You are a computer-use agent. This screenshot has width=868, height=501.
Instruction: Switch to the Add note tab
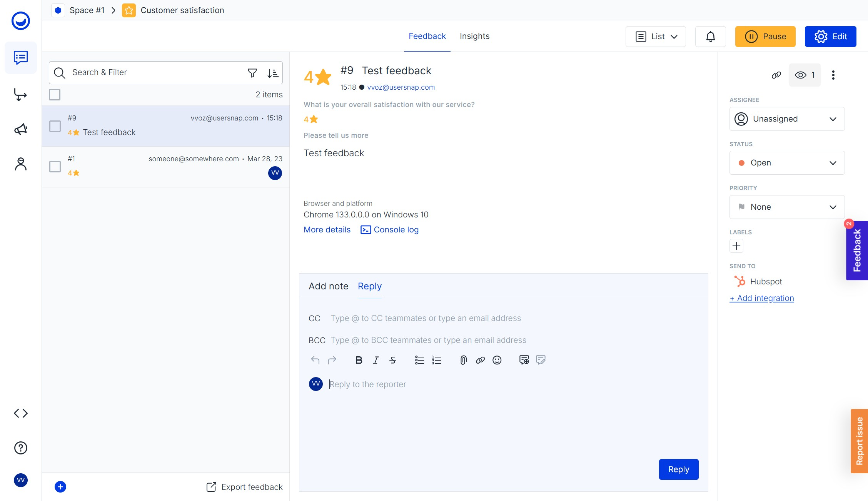click(328, 286)
